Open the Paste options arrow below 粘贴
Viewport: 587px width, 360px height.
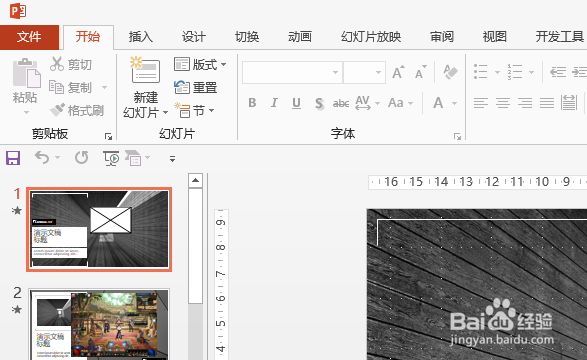26,112
